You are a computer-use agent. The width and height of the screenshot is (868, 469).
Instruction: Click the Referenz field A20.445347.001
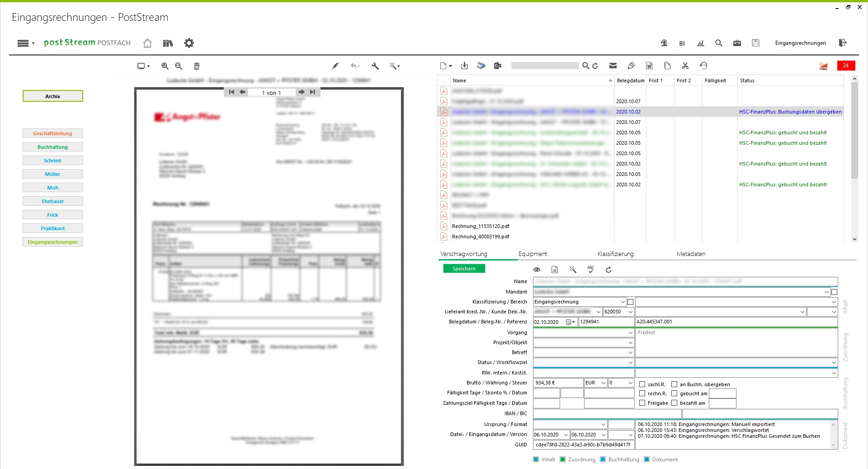click(x=736, y=322)
